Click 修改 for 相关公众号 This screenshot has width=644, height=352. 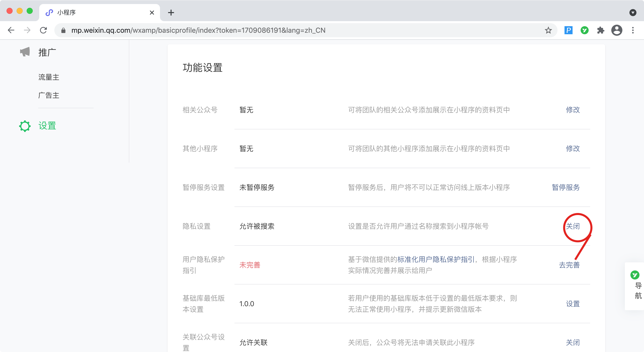(573, 110)
